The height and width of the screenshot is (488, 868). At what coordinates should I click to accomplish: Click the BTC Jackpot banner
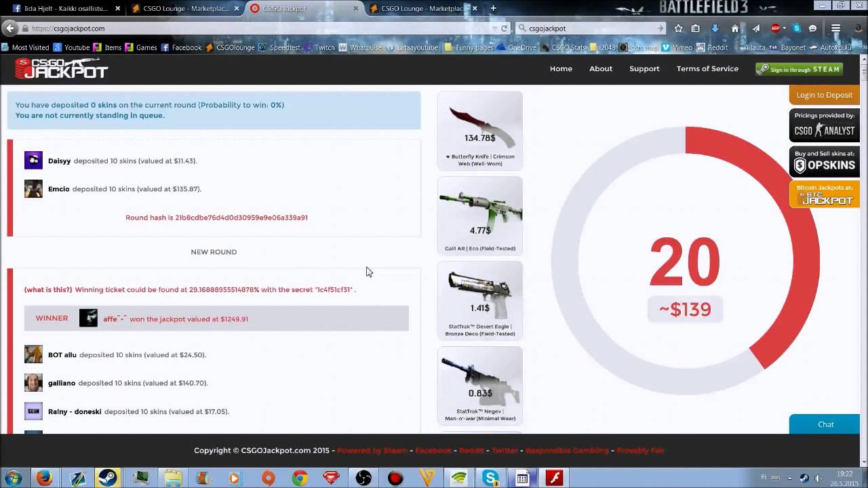click(x=824, y=195)
